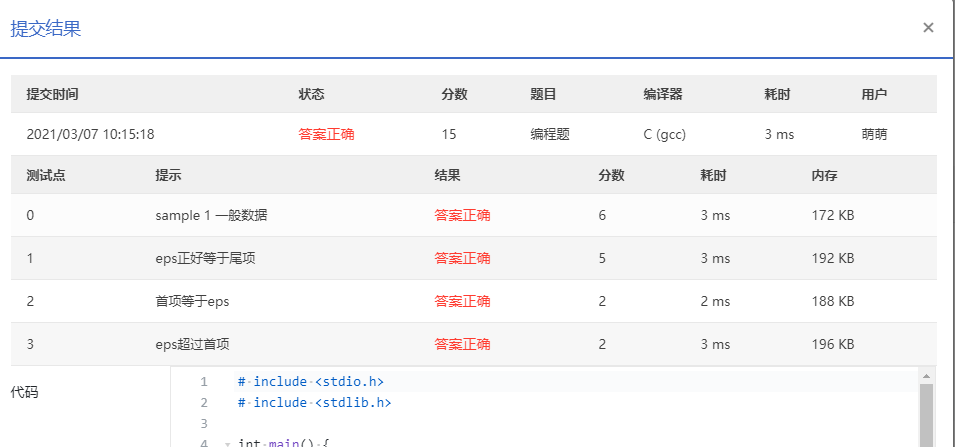
Task: Click the 提示 column header
Action: (168, 175)
